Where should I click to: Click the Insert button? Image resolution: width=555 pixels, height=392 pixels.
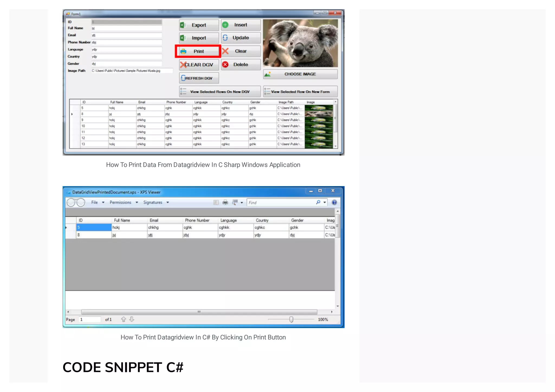[241, 25]
